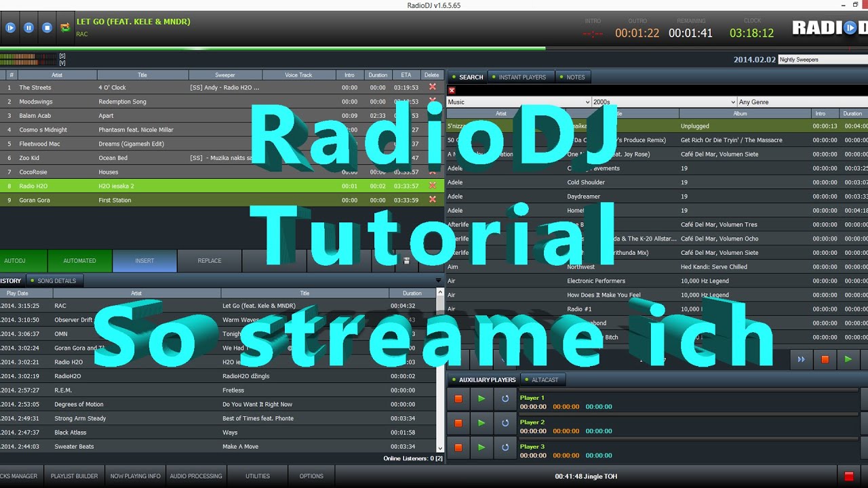The height and width of the screenshot is (488, 868).
Task: Play the search preview player
Action: click(x=848, y=359)
